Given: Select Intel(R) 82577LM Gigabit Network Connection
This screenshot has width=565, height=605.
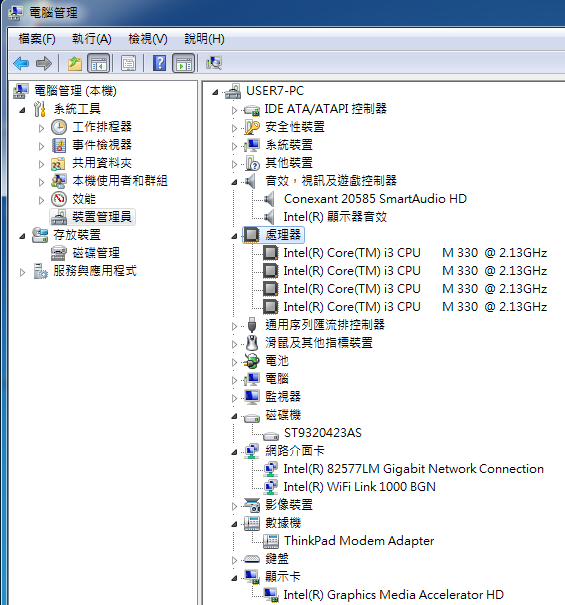Looking at the screenshot, I should click(x=413, y=469).
